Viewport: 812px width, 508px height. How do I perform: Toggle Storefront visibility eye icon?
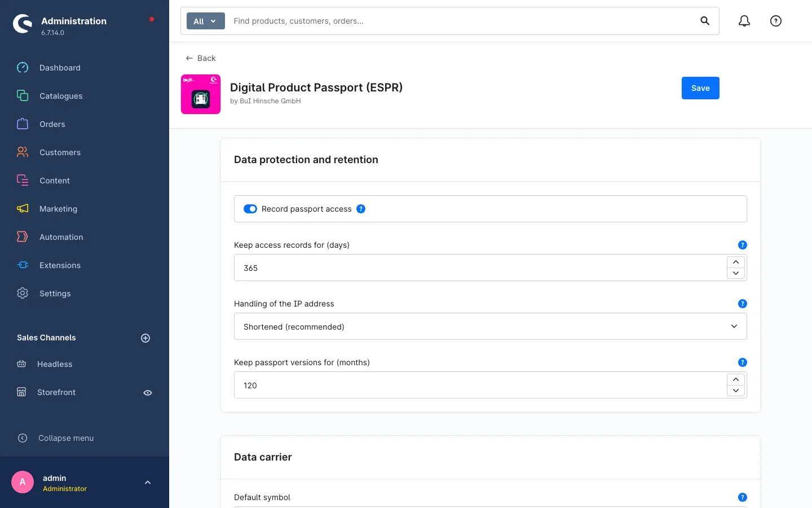pyautogui.click(x=148, y=393)
